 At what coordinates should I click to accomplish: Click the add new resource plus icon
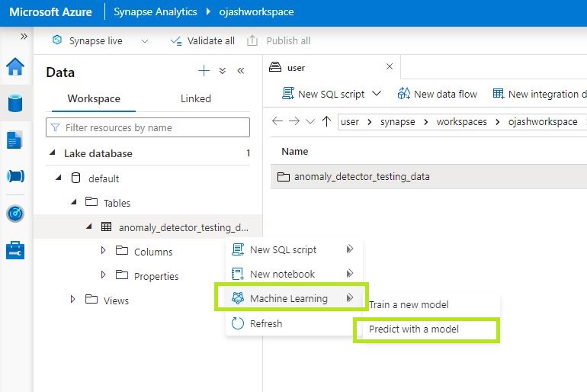coord(204,71)
